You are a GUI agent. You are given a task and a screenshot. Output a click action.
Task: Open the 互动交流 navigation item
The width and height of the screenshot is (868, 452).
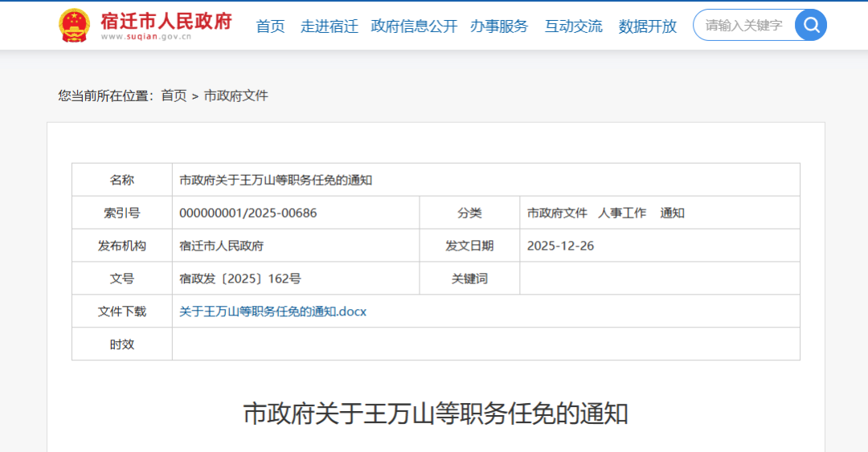(x=573, y=26)
